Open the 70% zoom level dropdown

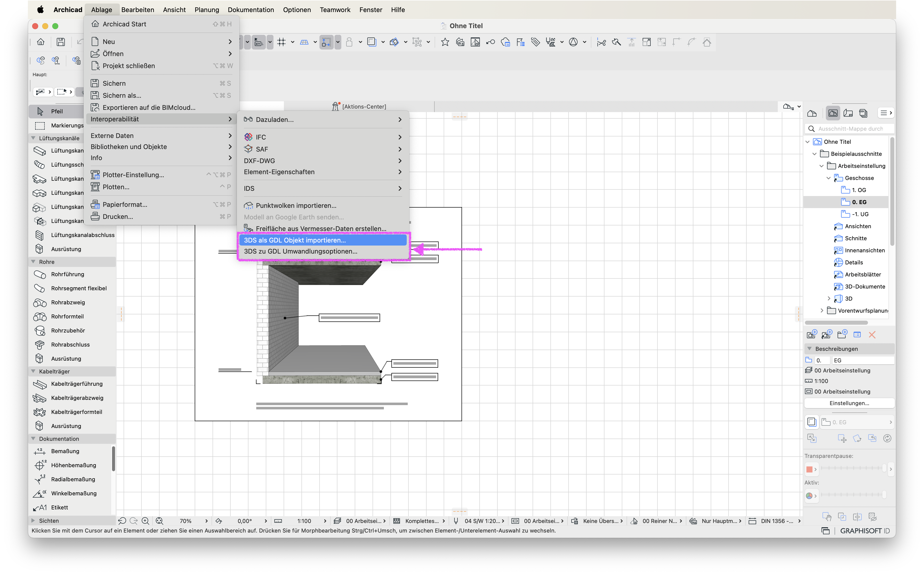193,521
